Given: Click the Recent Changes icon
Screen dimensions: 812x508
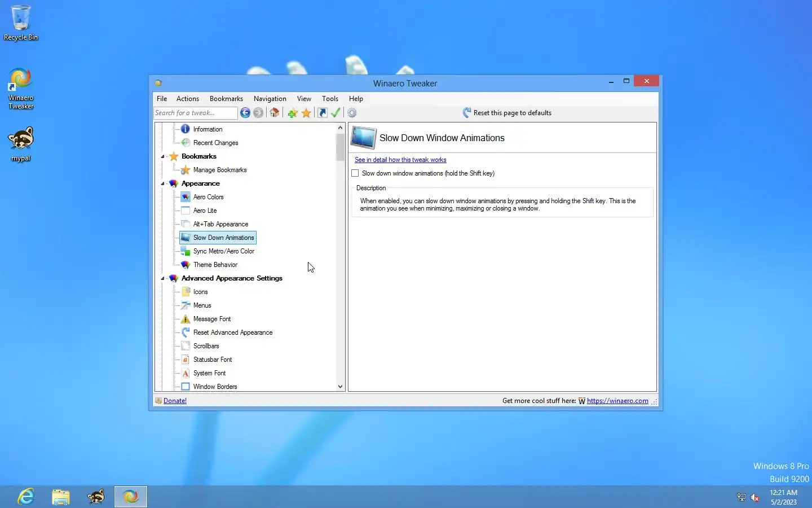Looking at the screenshot, I should click(x=186, y=143).
